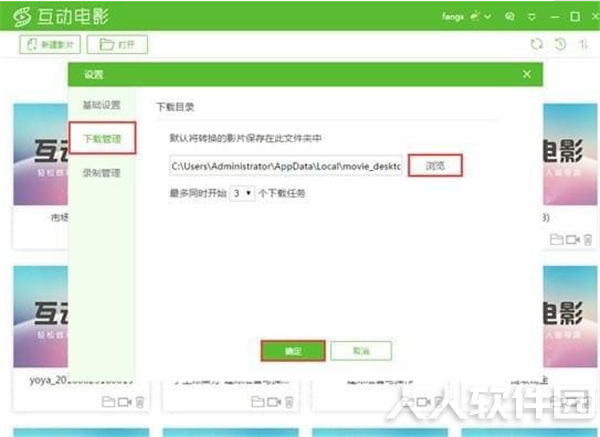Click the 打开 open folder button

[x=117, y=44]
